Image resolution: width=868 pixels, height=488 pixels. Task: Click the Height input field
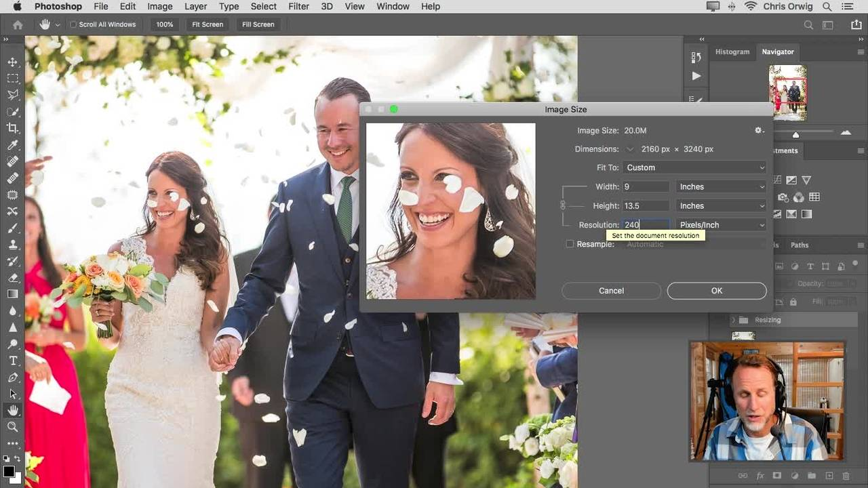point(646,206)
